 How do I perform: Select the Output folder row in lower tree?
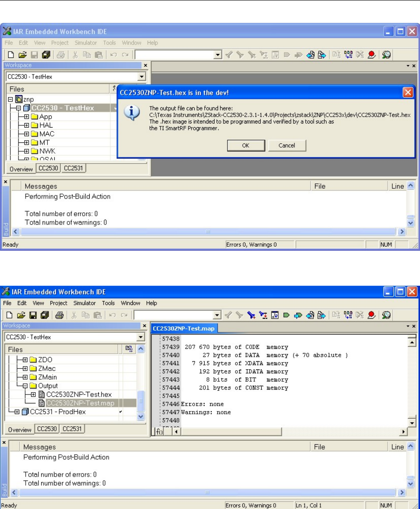(48, 386)
